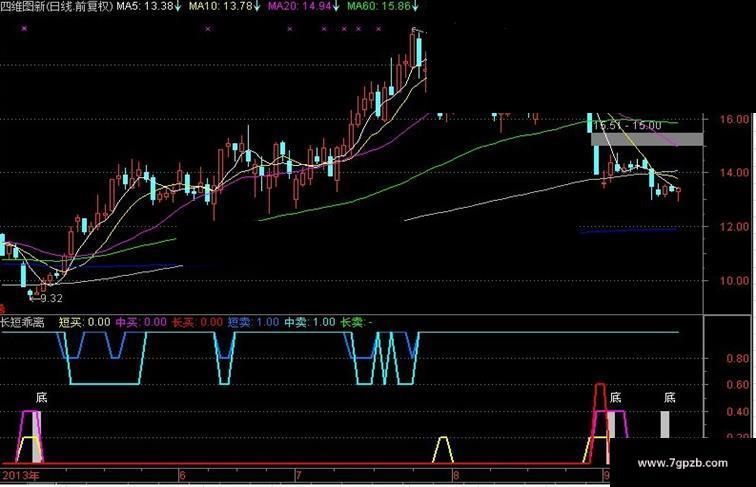The height and width of the screenshot is (487, 756).
Task: Click the 2013年 timeline label
Action: click(20, 475)
